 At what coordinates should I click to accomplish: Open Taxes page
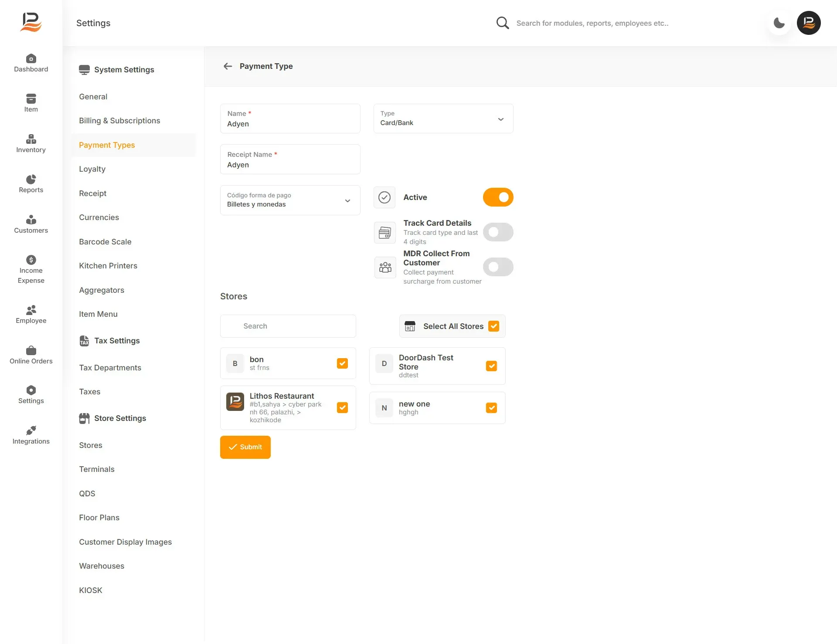89,392
